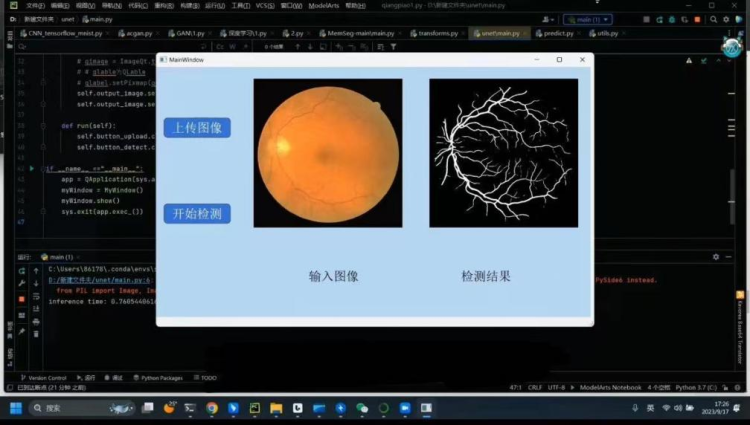Click the 上传图像 upload button
This screenshot has height=425, width=750.
pyautogui.click(x=197, y=128)
